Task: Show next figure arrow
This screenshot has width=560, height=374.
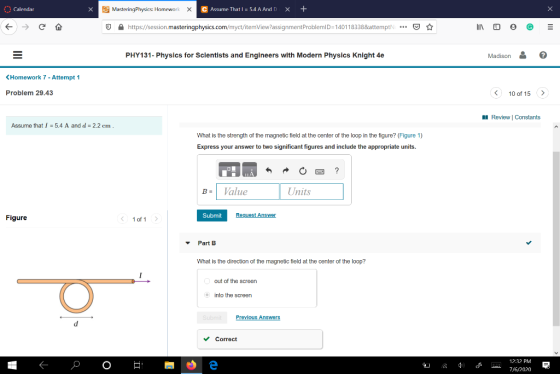Action: [x=156, y=219]
